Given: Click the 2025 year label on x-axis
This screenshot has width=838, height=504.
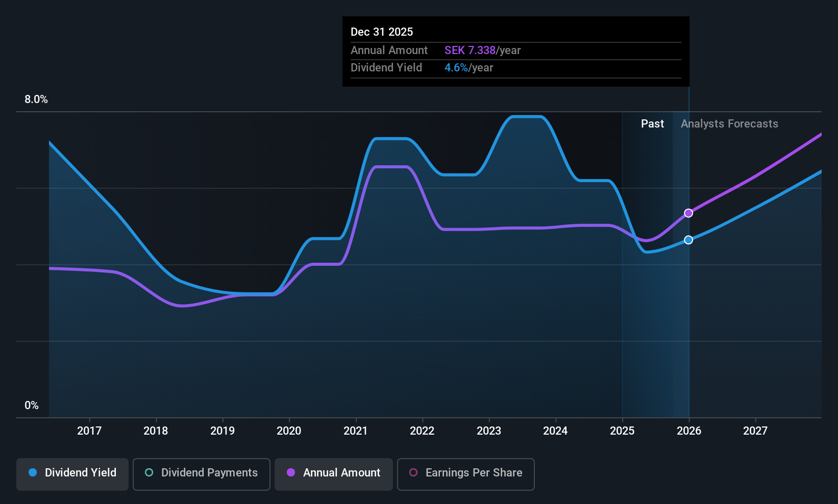Looking at the screenshot, I should click(x=622, y=431).
